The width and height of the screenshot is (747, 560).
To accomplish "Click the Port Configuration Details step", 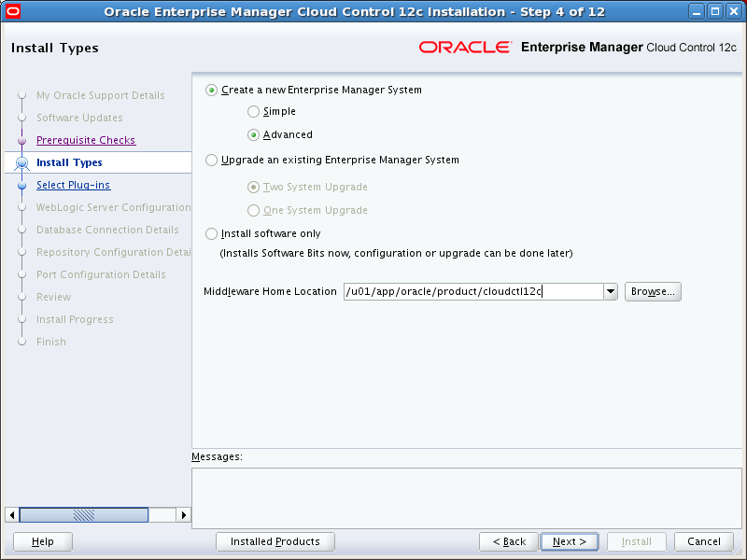I will click(101, 274).
